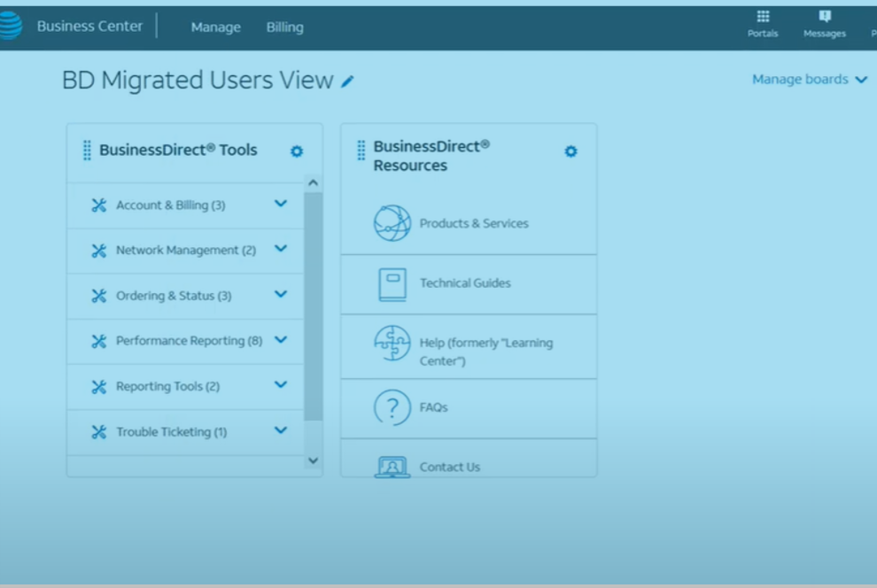Screen dimensions: 877x588
Task: Click the tools list scroll down arrow
Action: point(314,460)
